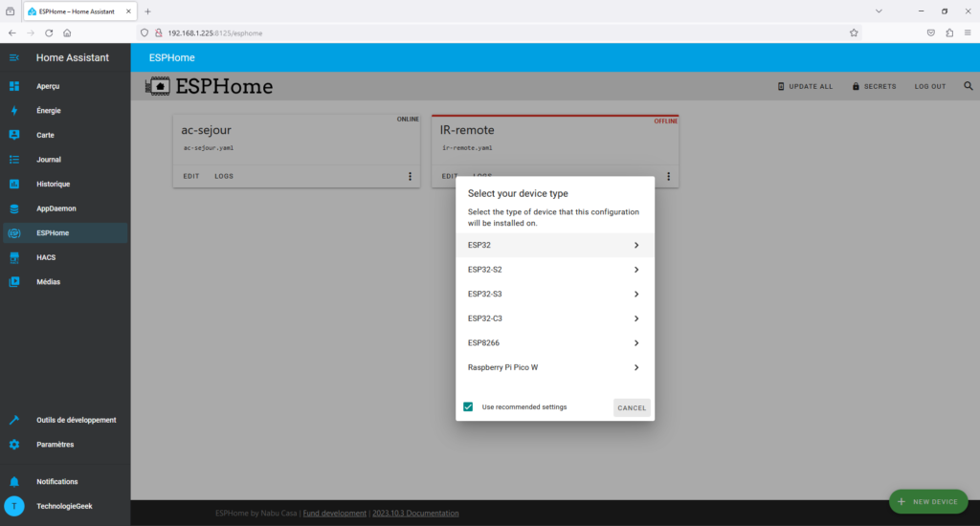This screenshot has width=980, height=526.
Task: Open the Énergie sidebar menu item
Action: point(65,111)
